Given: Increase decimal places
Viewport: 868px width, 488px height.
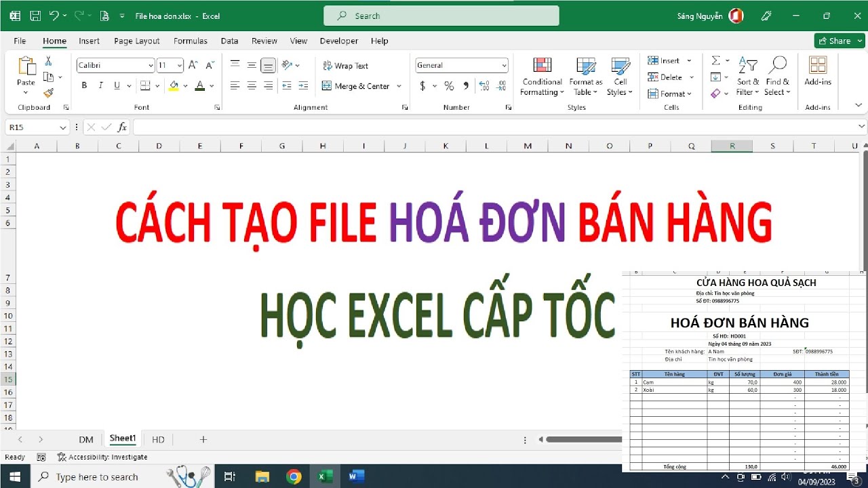Looking at the screenshot, I should pyautogui.click(x=484, y=86).
